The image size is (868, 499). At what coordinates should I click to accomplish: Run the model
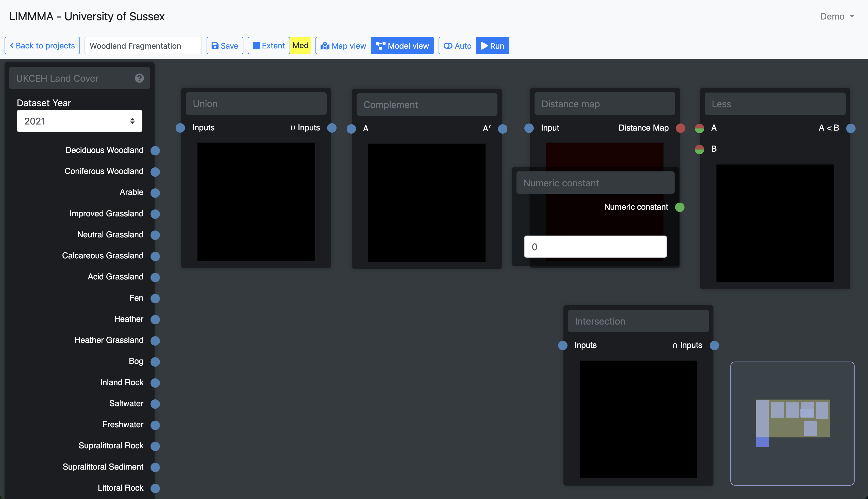[x=492, y=46]
